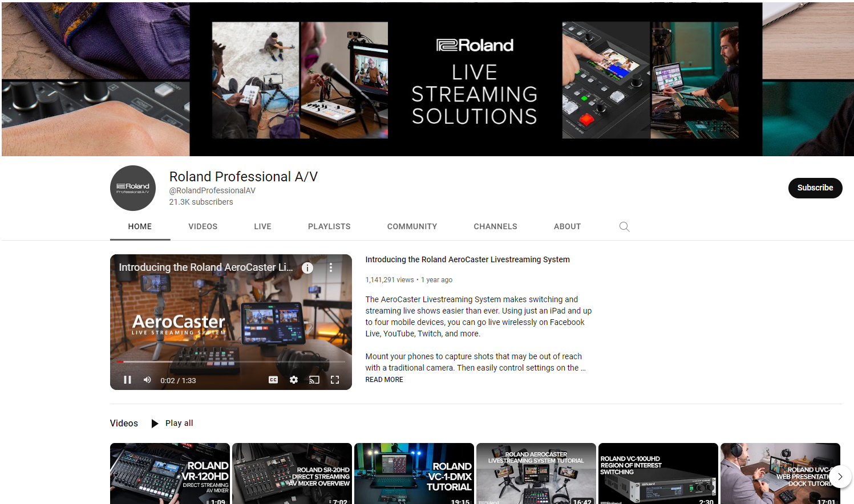
Task: Click the @RolandProfessionalAV handle
Action: 212,190
